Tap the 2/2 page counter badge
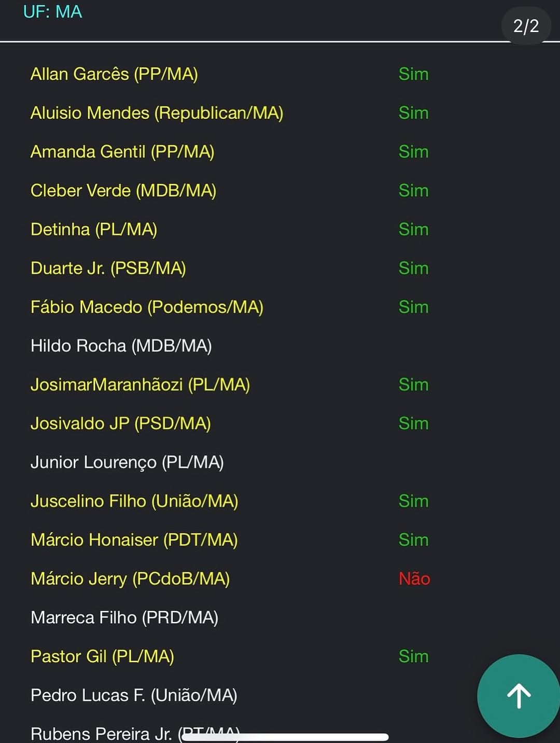 click(526, 26)
